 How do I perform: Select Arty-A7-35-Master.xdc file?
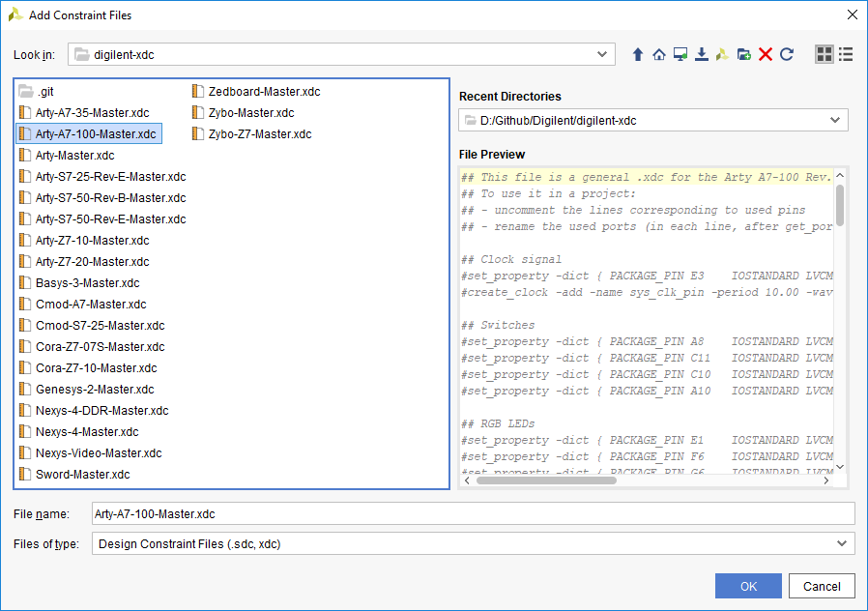click(84, 112)
